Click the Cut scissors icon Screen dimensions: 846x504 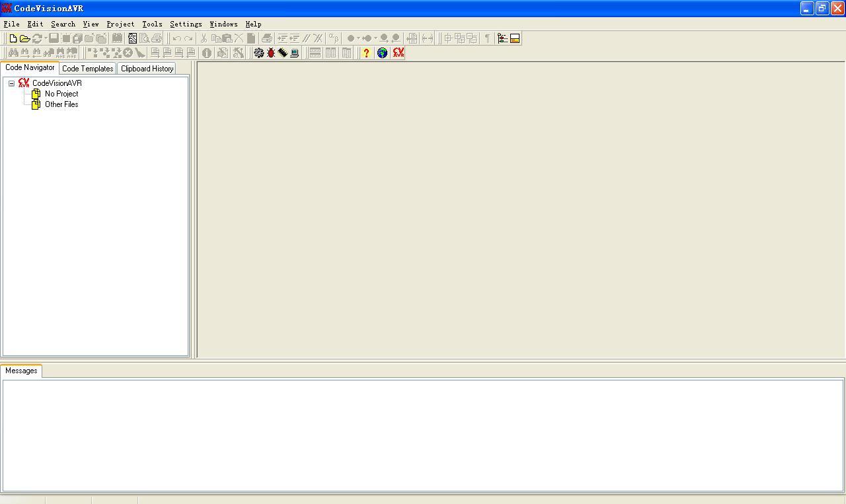(204, 38)
